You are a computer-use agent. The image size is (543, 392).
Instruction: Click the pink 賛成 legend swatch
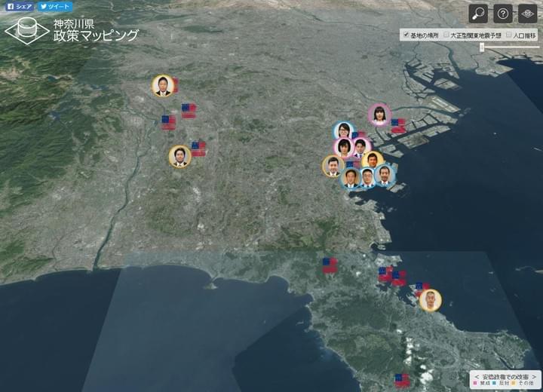(x=475, y=384)
